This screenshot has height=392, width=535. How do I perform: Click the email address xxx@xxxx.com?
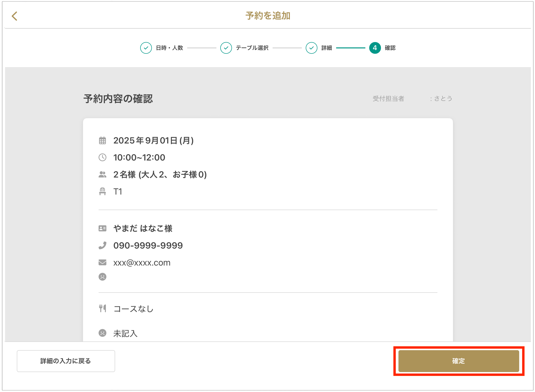coord(142,263)
